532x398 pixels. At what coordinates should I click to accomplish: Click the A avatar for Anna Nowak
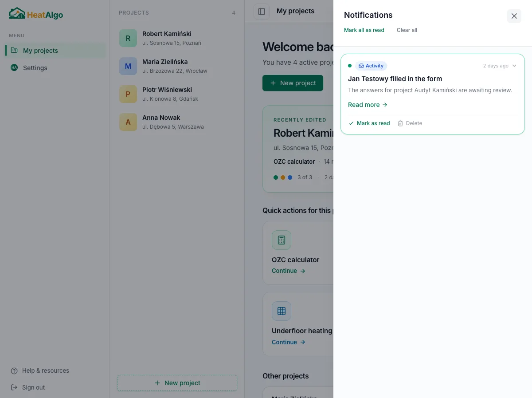pos(128,122)
